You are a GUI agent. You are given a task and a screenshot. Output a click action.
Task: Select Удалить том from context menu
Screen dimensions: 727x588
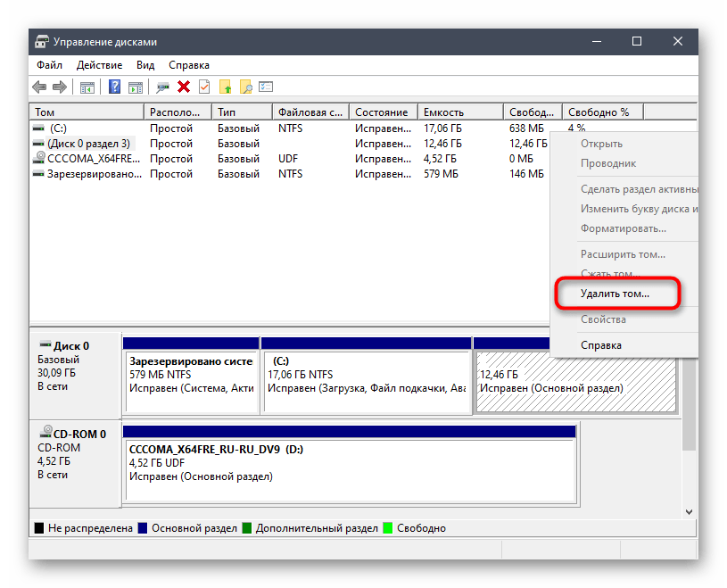point(615,293)
